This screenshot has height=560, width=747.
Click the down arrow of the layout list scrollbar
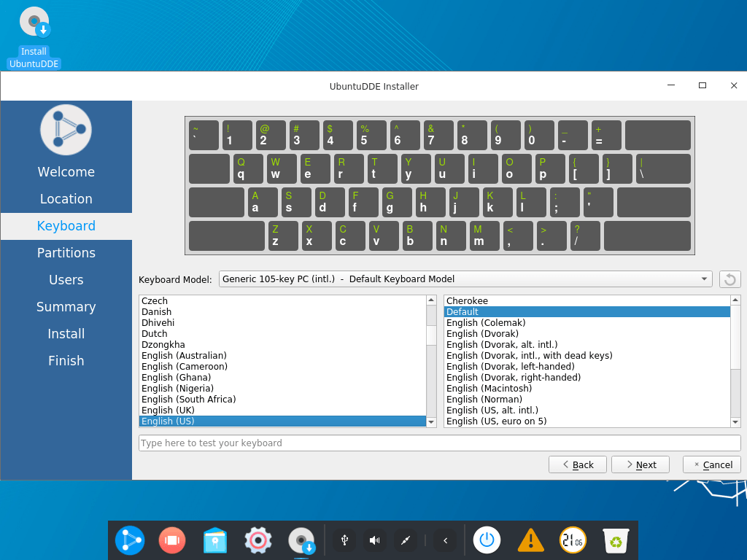(431, 422)
